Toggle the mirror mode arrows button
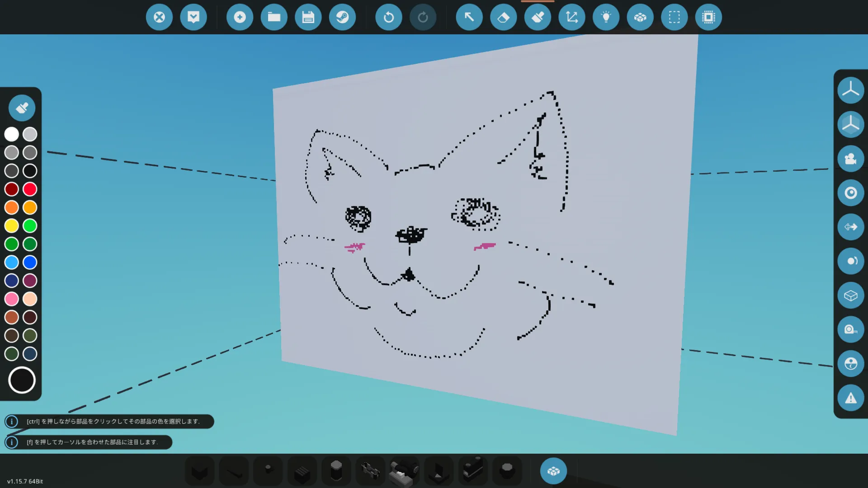This screenshot has height=488, width=868. point(850,227)
